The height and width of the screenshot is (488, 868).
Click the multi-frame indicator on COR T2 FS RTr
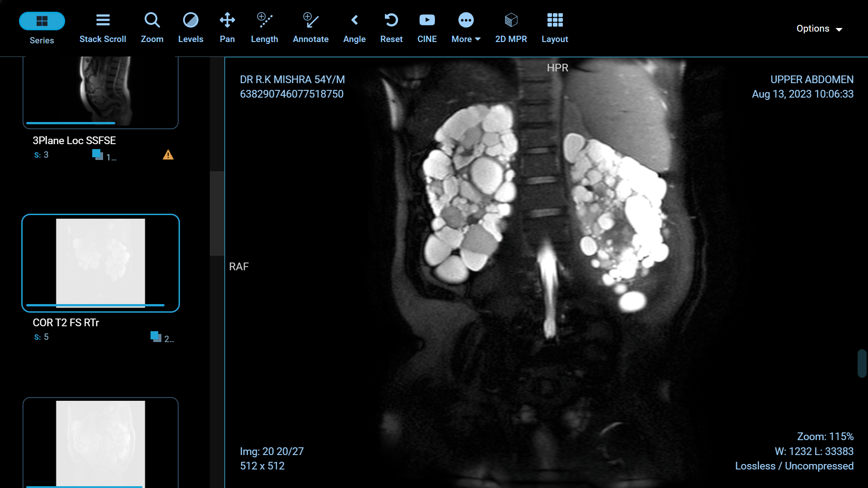(156, 337)
